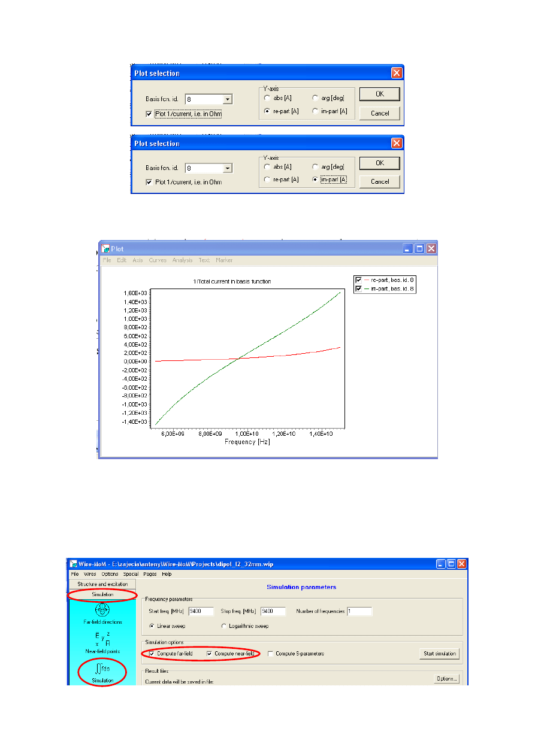
Task: Click the Wire-MoM application title icon
Action: (74, 564)
